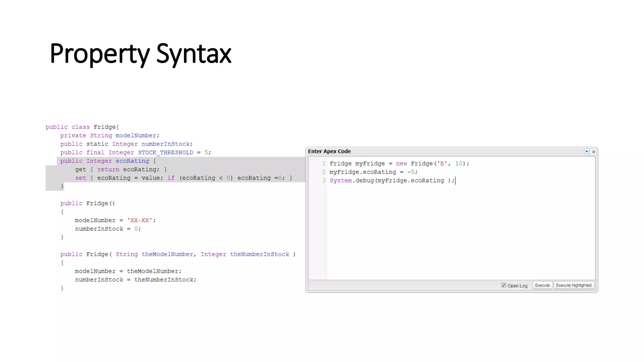Image resolution: width=644 pixels, height=362 pixels.
Task: Click the System.debug line in the editor
Action: click(392, 180)
